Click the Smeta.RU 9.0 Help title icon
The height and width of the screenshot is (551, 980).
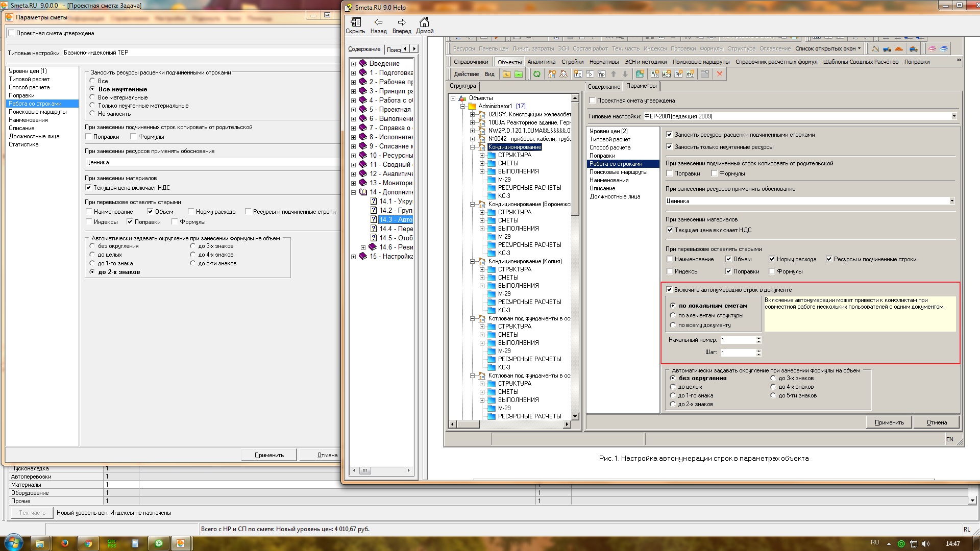tap(349, 7)
